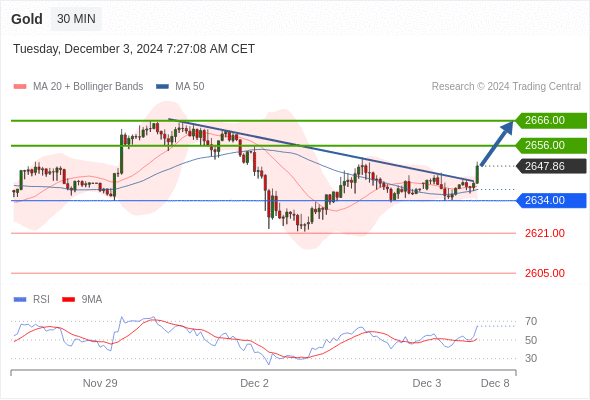Click the 2621.00 support level label
This screenshot has width=590, height=400.
[545, 233]
